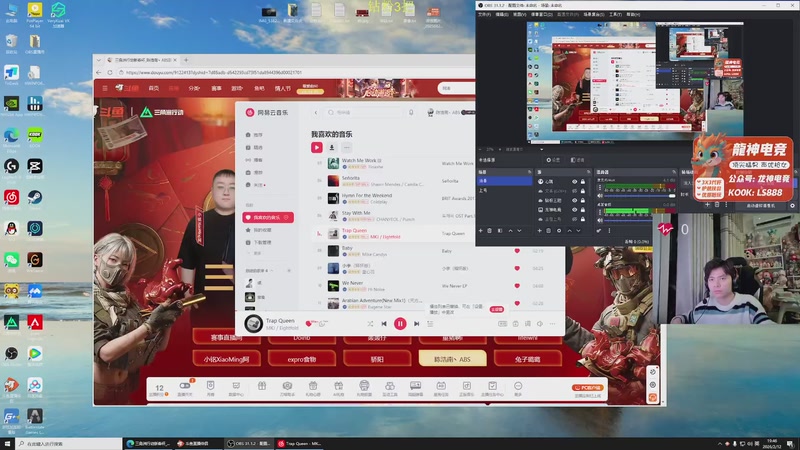This screenshot has height=450, width=800.
Task: Toggle lock on first OBS source
Action: (583, 182)
